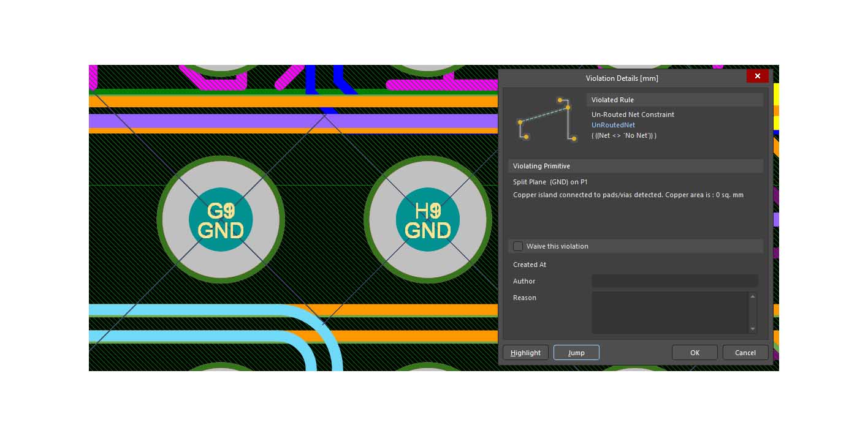Jump to the violation location
The height and width of the screenshot is (436, 868).
(x=576, y=353)
